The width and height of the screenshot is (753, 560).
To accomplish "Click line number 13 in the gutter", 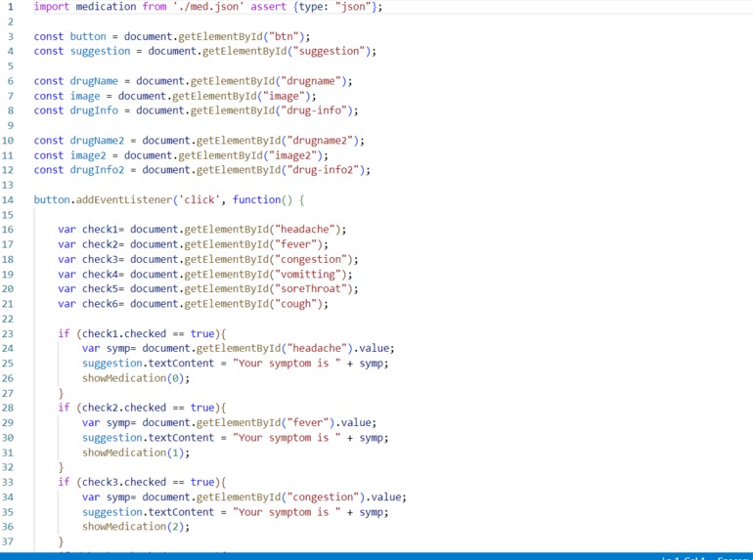I will click(8, 185).
